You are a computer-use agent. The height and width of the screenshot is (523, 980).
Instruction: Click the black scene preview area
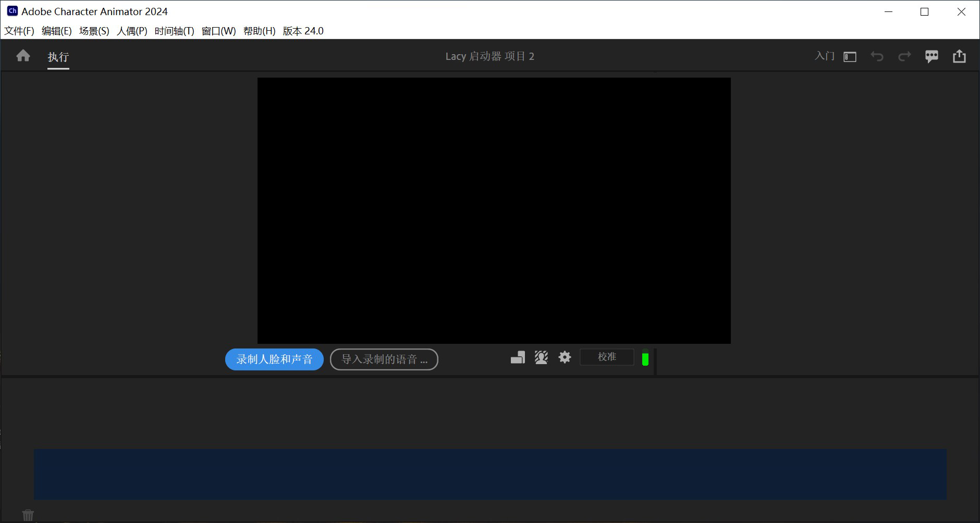point(494,210)
